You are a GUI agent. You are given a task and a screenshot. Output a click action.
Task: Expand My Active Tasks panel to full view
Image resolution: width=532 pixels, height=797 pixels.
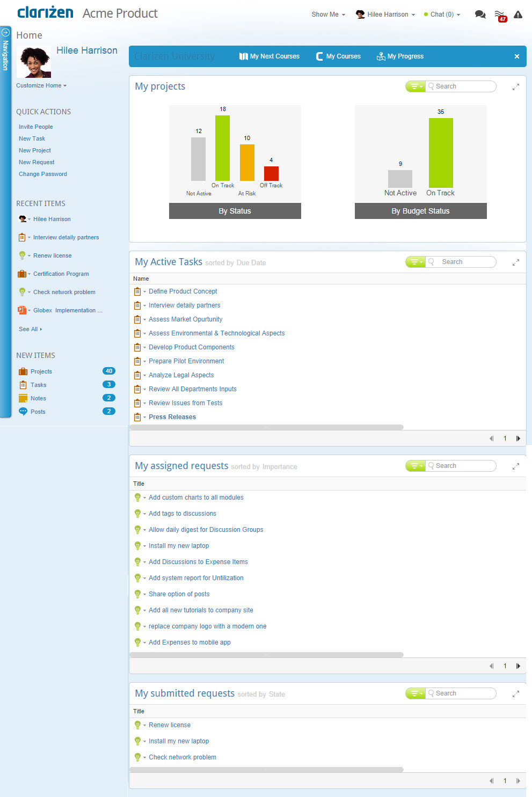[516, 262]
